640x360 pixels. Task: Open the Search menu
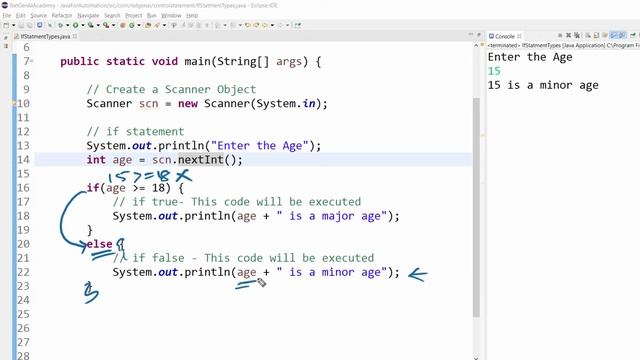tap(112, 16)
